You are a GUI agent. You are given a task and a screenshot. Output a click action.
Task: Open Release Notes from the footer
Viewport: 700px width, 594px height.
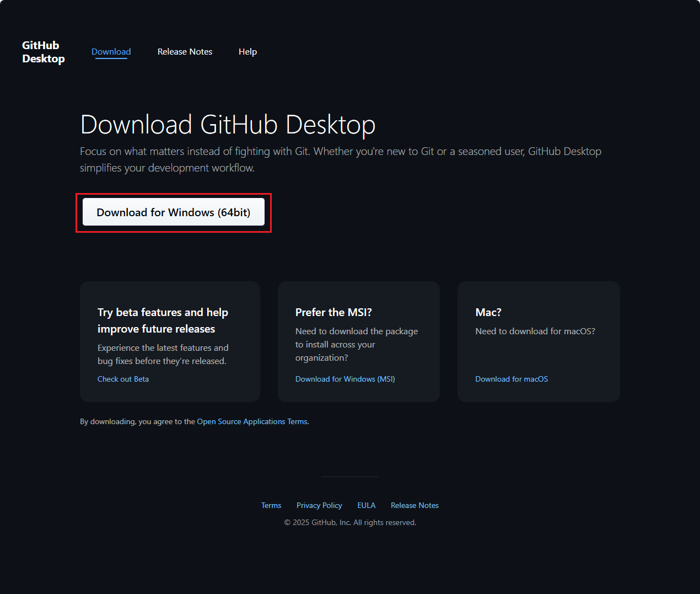(x=414, y=505)
